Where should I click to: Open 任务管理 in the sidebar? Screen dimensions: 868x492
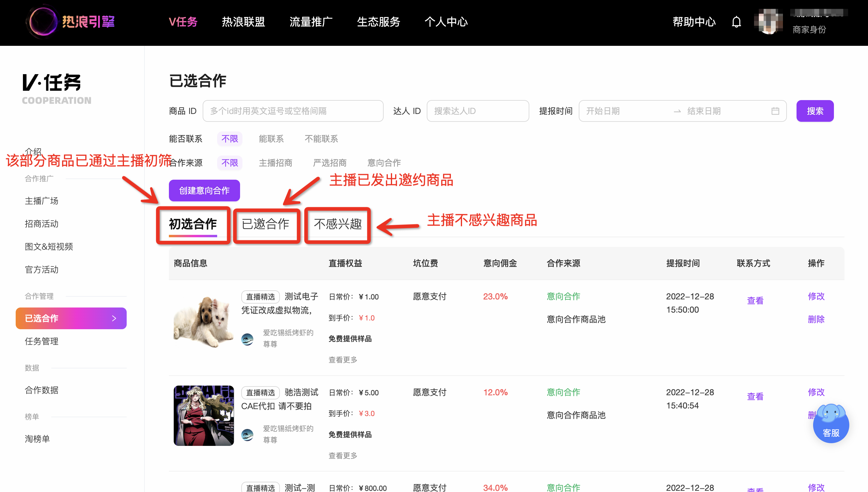click(x=42, y=341)
